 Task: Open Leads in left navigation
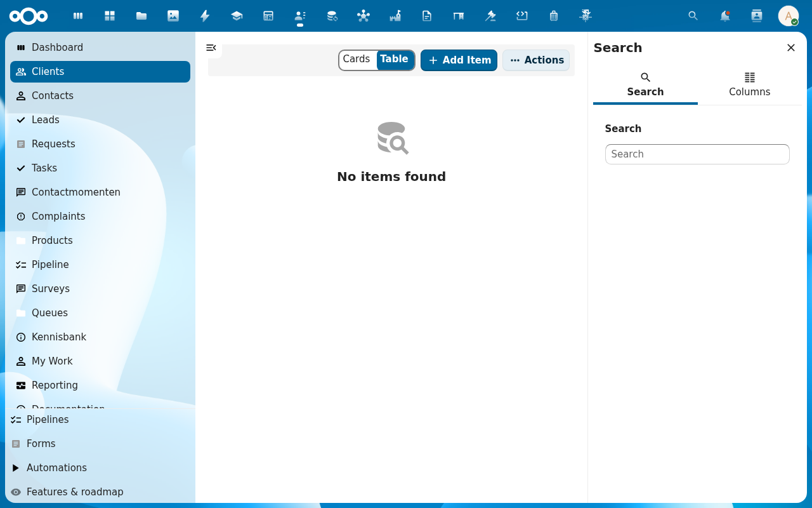click(x=100, y=120)
